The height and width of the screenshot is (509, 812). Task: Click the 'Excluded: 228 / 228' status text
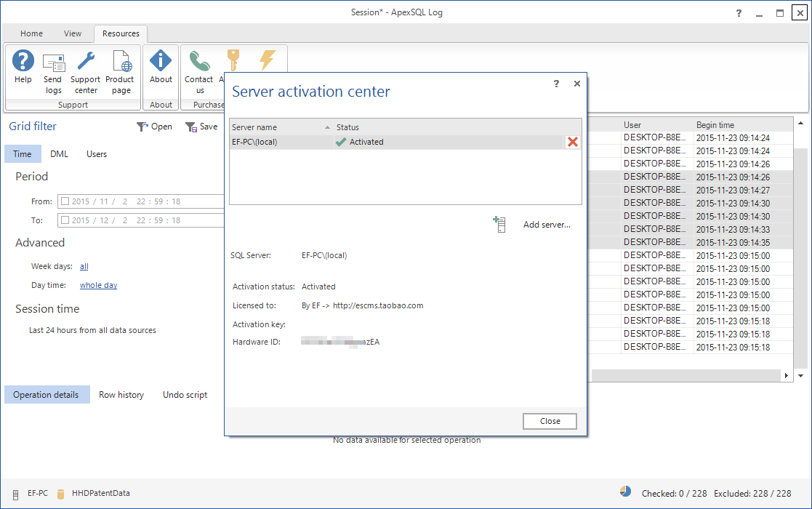coord(752,494)
